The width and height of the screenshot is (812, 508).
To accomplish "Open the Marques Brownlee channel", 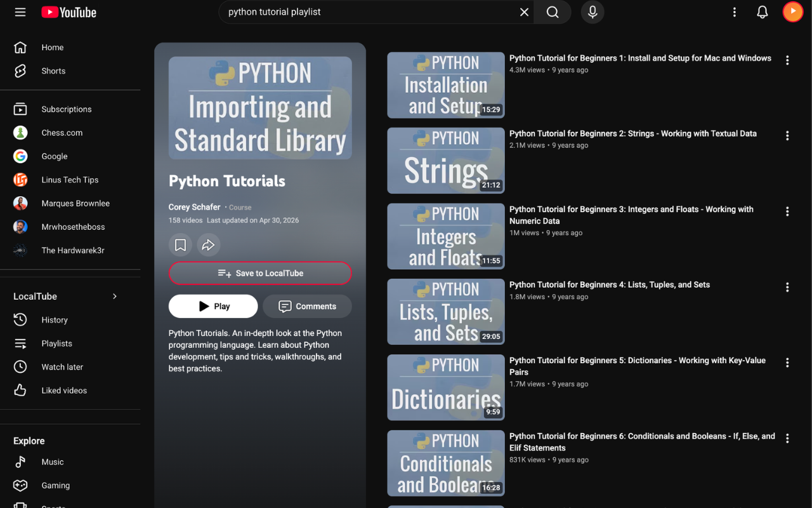I will (x=70, y=203).
